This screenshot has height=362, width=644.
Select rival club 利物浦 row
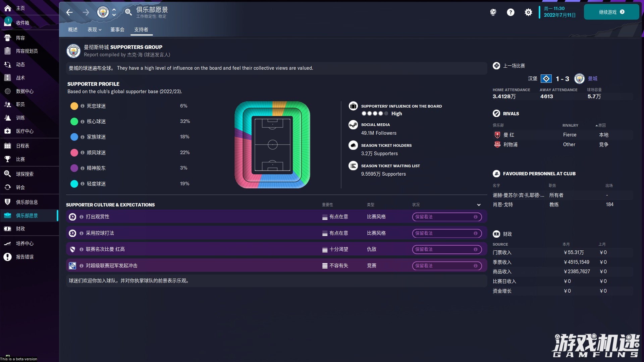(510, 144)
